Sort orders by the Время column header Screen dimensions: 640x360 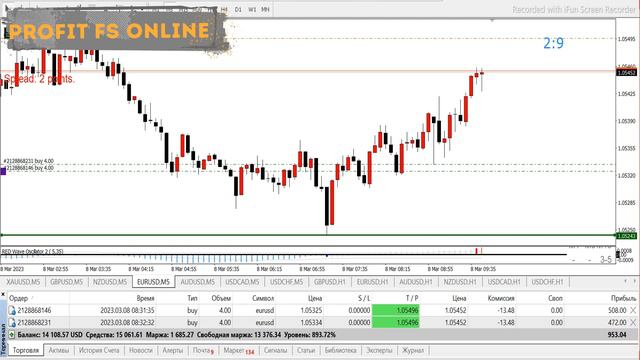[x=145, y=298]
